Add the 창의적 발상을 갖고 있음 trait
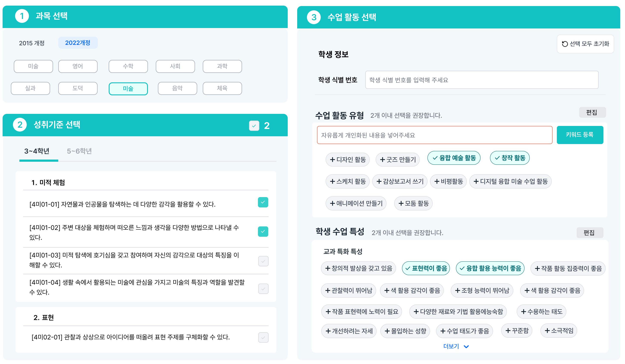The width and height of the screenshot is (625, 364). tap(358, 268)
